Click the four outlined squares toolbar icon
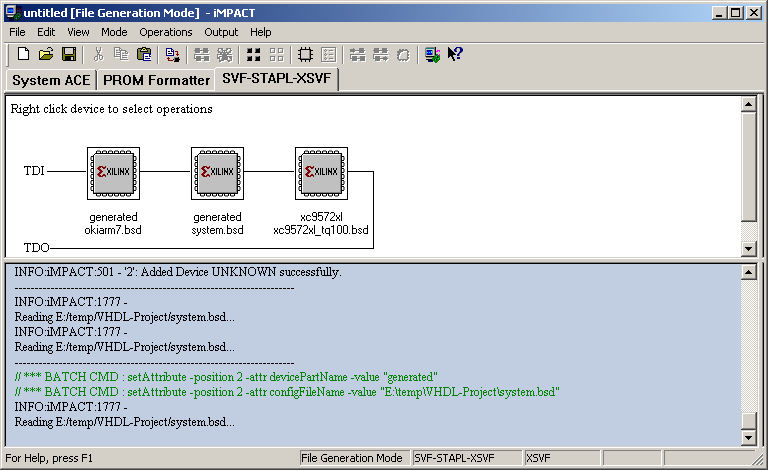768x470 pixels. [x=276, y=54]
